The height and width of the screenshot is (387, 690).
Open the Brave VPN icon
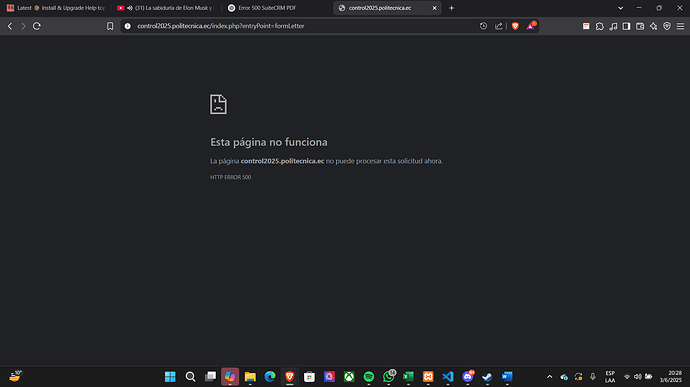click(667, 26)
